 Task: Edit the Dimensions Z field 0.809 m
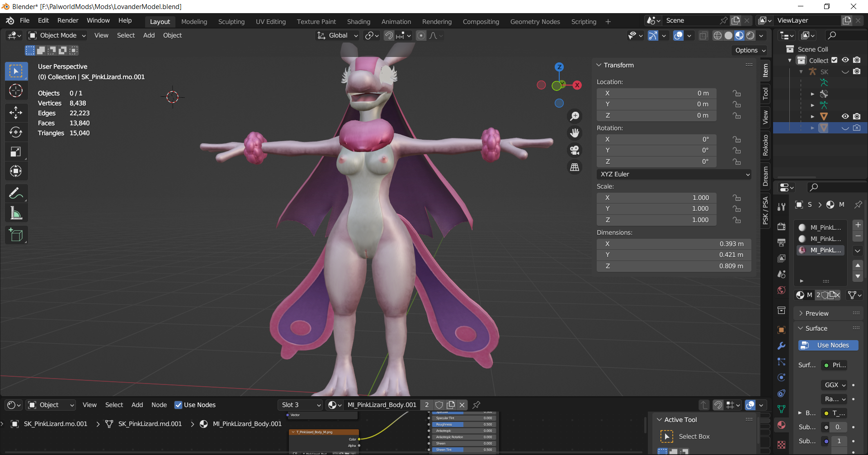[674, 266]
